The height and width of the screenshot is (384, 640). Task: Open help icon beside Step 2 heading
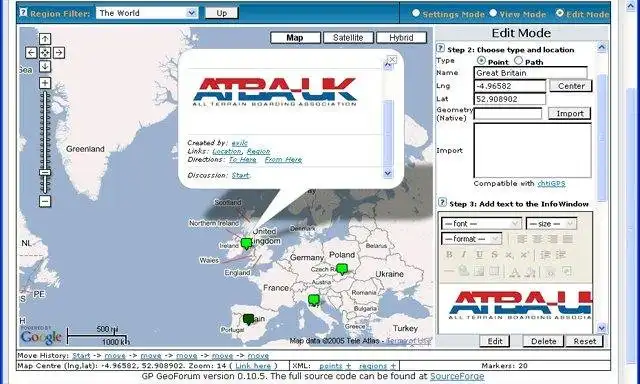(440, 48)
